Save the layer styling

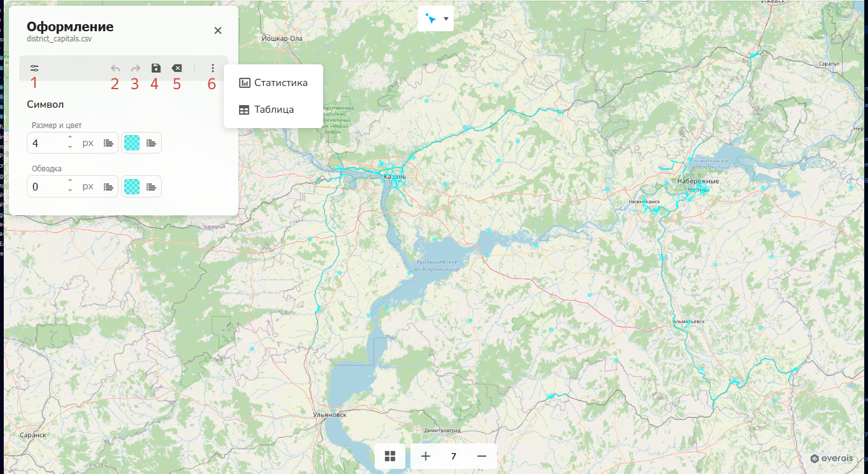156,68
